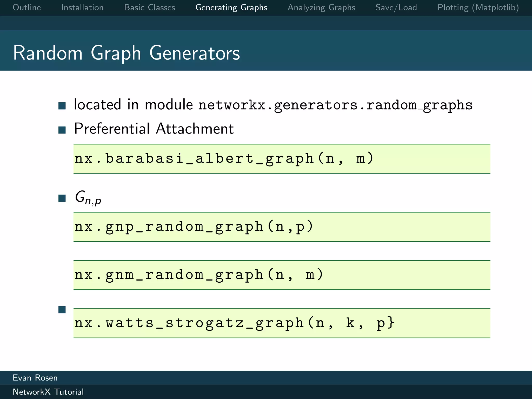This screenshot has height=399, width=532.
Task: Open the Analyzing Graphs section
Action: [x=321, y=8]
